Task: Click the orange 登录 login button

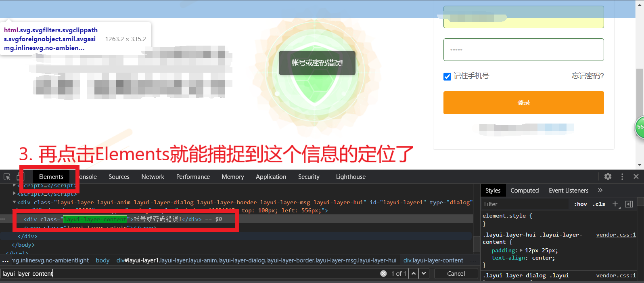Action: [523, 103]
